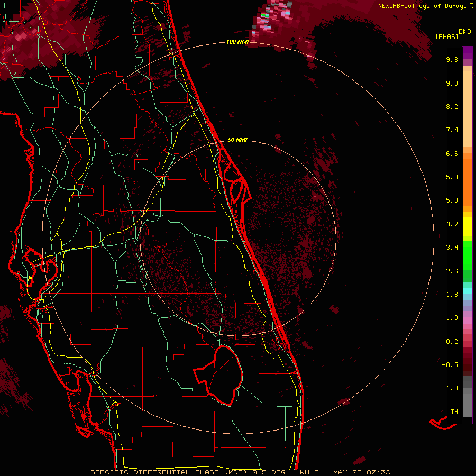
Task: Click the gray bottom segment of color bar
Action: coord(467,405)
